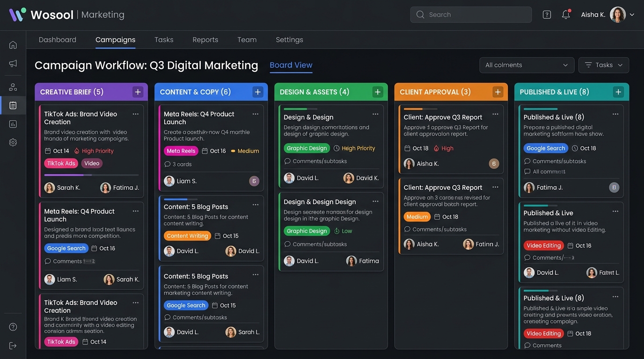Add a card to the Client Approval column
Screen dimensions: 644x359
(x=498, y=92)
